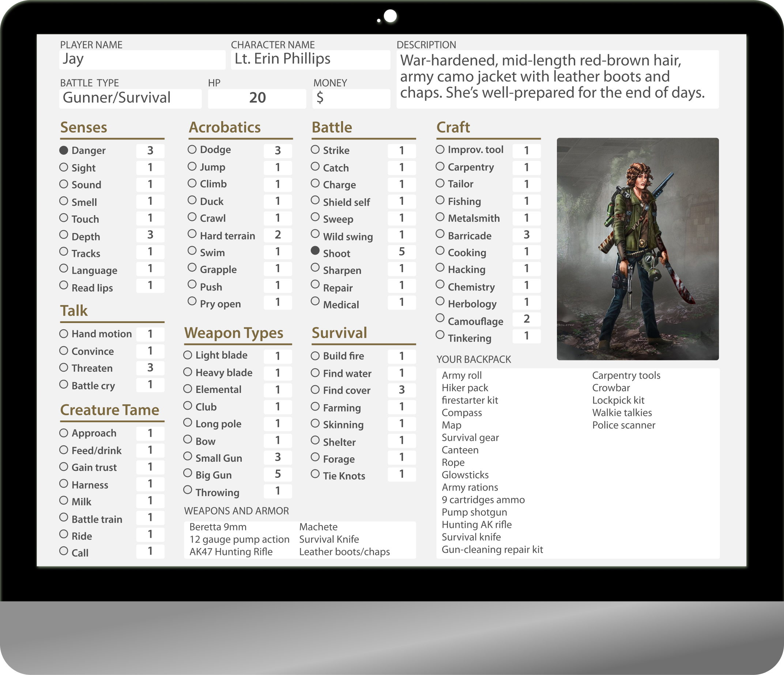Select Find cover radio button in Survival
Screen dimensions: 784x675
coord(315,390)
